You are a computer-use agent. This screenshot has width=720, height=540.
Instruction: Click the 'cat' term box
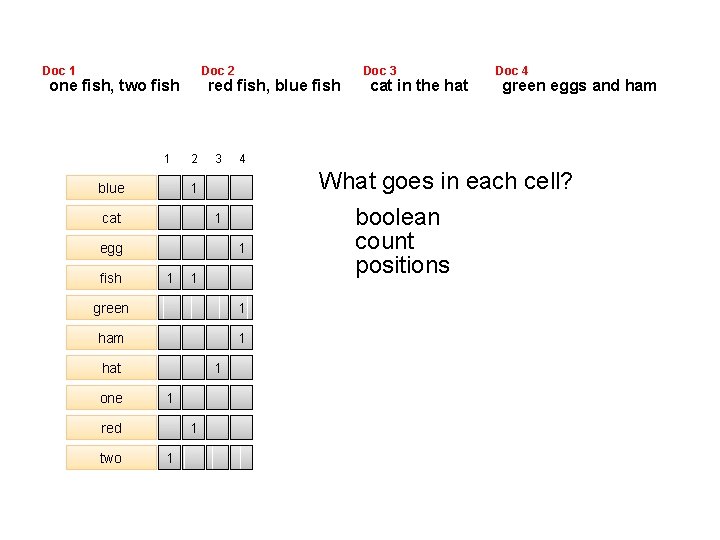click(x=111, y=218)
